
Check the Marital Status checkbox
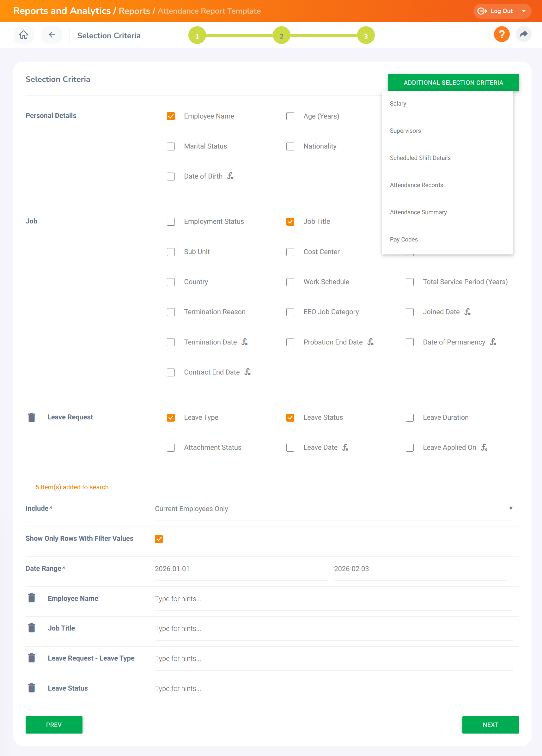[x=171, y=146]
